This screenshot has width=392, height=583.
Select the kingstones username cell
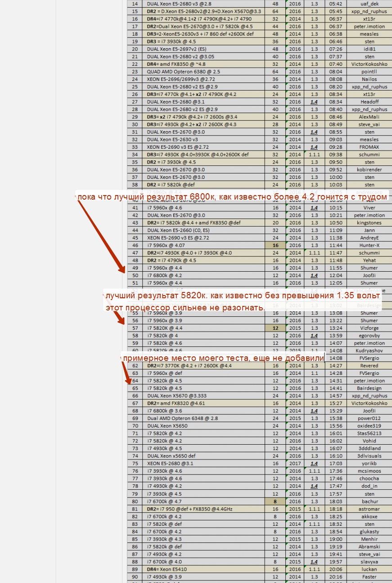tap(369, 223)
